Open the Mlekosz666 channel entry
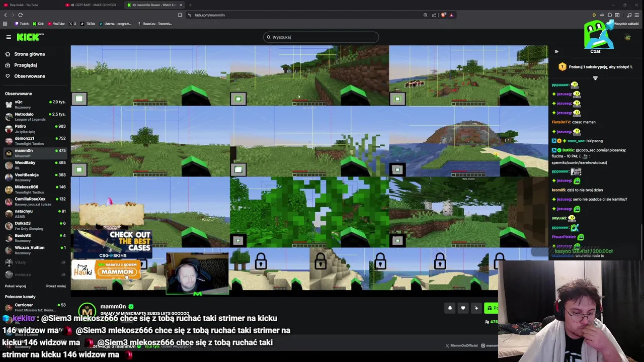The image size is (644, 362). coord(35,189)
